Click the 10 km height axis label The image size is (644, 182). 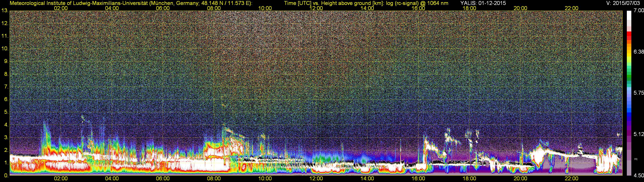point(5,49)
